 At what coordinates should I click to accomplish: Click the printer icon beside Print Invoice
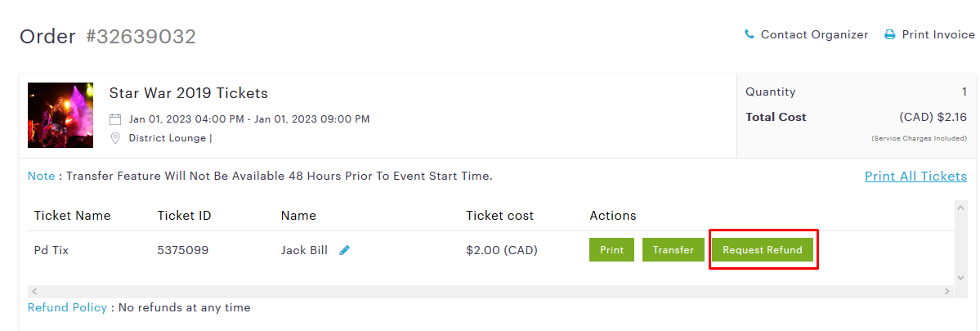(x=889, y=34)
